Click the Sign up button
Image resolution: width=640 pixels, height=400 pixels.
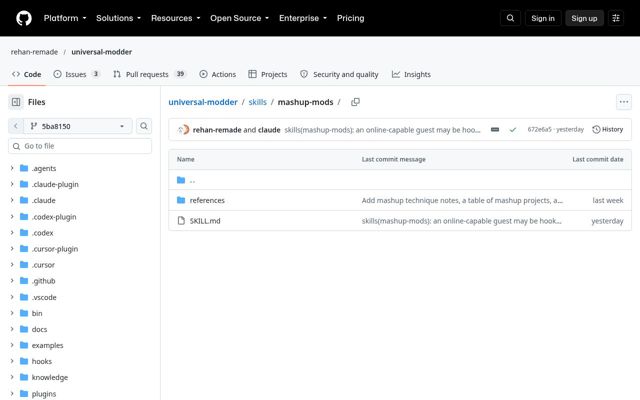tap(584, 18)
